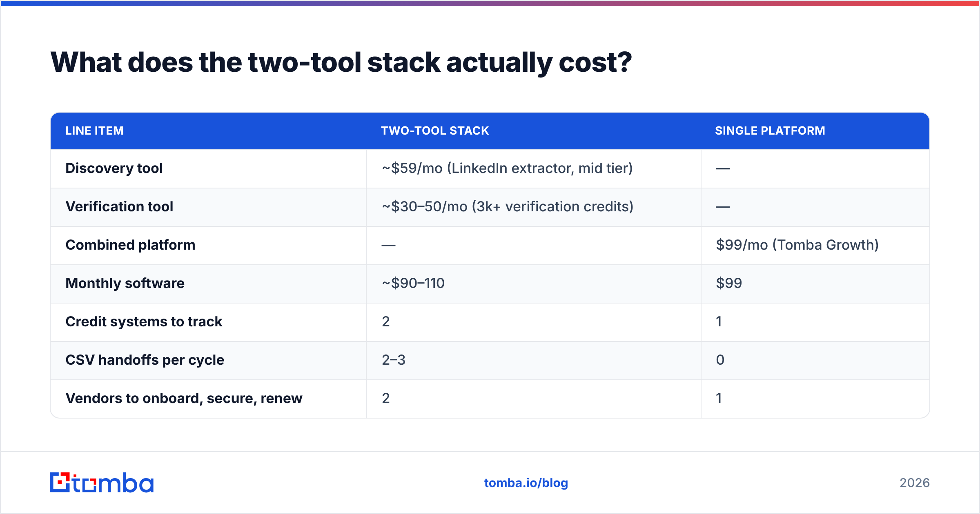Screen dimensions: 980x514
Task: Click the two-tool dash in Combined platform row
Action: (x=388, y=246)
